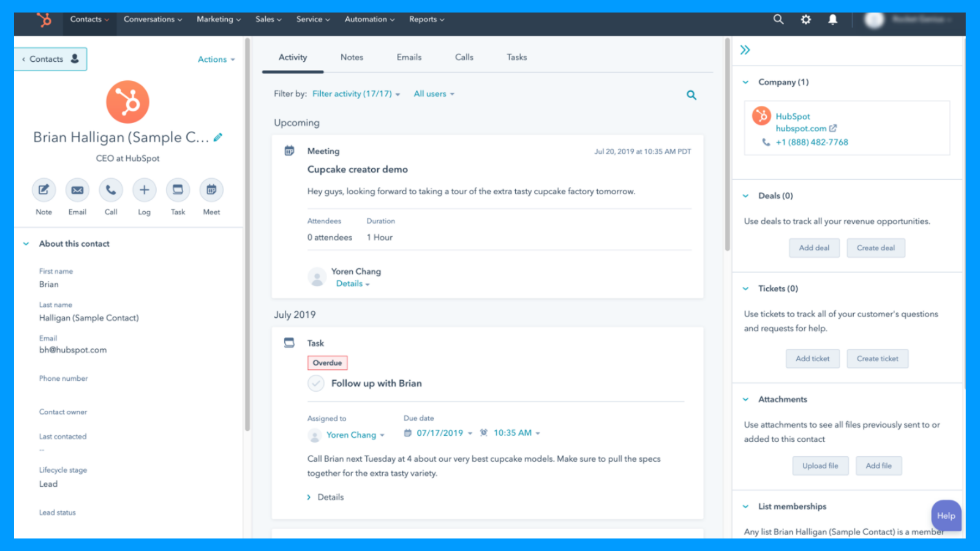Switch to the Notes tab
The height and width of the screenshot is (551, 980).
(352, 57)
